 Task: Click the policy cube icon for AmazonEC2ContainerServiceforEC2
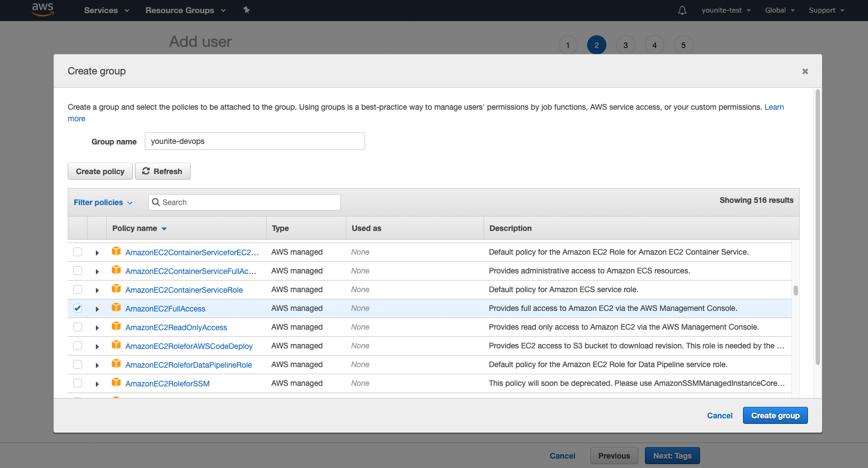pyautogui.click(x=116, y=251)
